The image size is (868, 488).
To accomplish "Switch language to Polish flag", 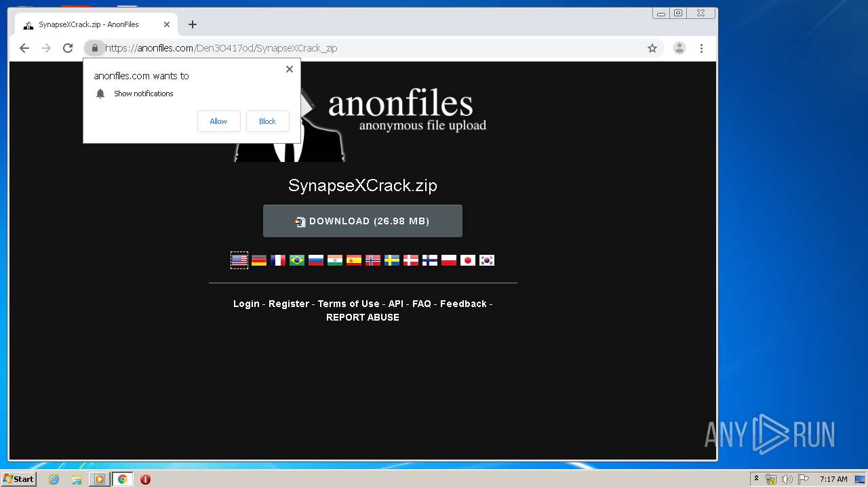I will click(449, 260).
